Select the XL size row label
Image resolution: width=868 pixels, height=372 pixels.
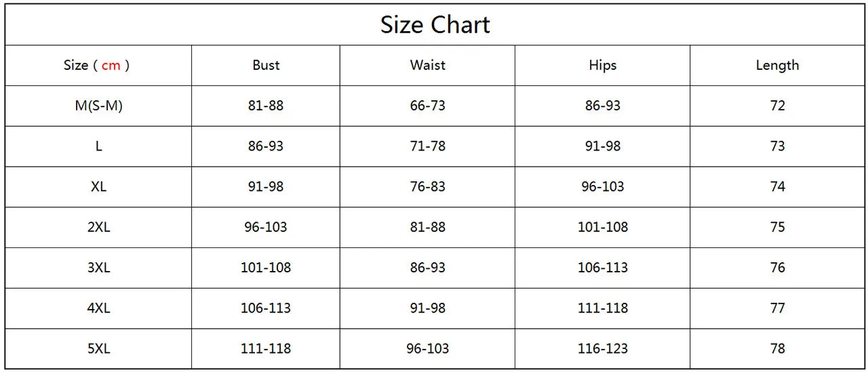(98, 186)
